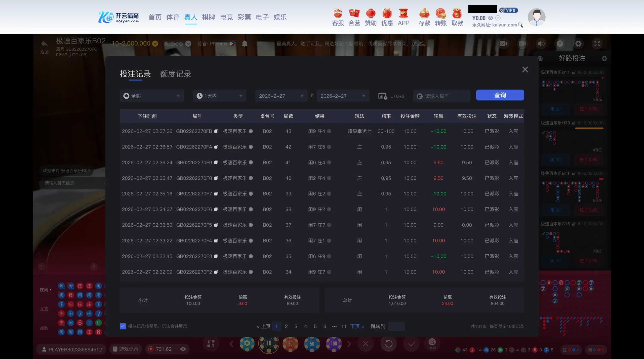
Task: Click the 客服 customer service icon
Action: pyautogui.click(x=338, y=13)
